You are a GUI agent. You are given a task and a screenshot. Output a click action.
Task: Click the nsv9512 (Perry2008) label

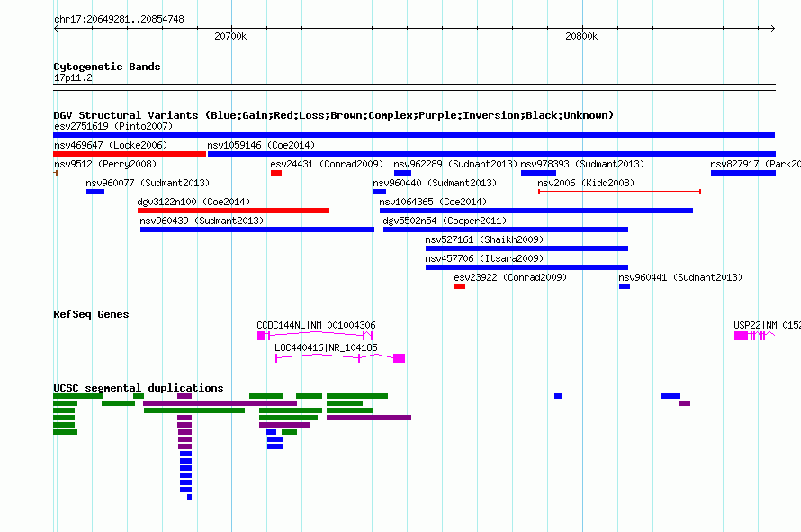pos(105,164)
